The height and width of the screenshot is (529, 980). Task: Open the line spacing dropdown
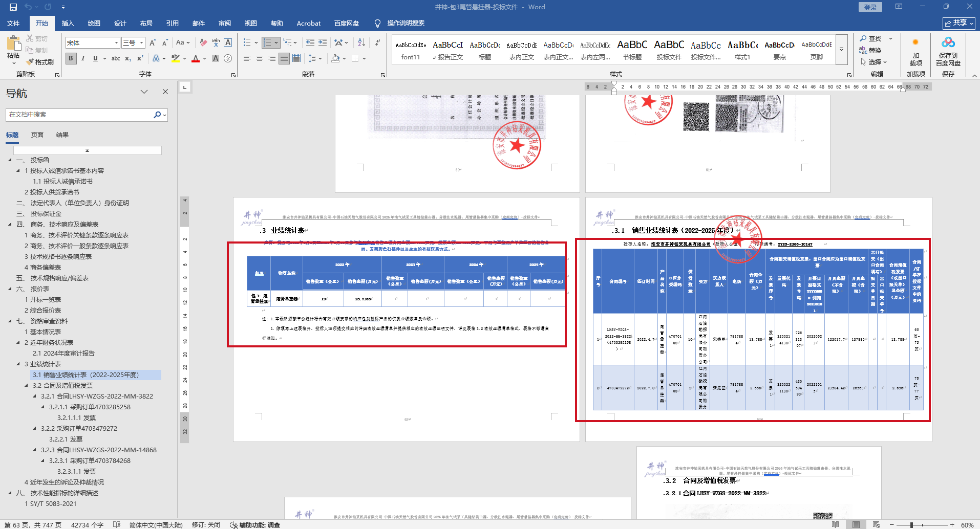(x=315, y=58)
